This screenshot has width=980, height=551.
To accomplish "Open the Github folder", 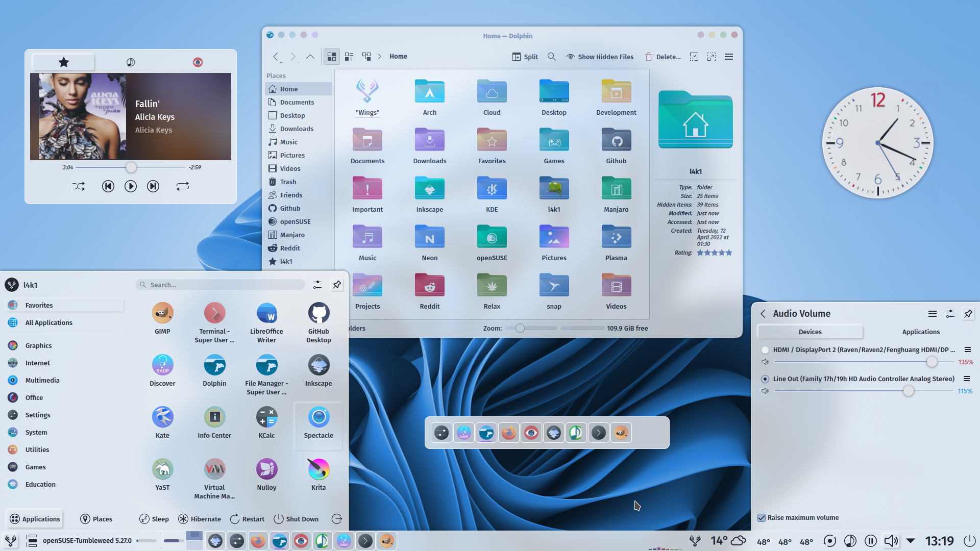I will 616,145.
